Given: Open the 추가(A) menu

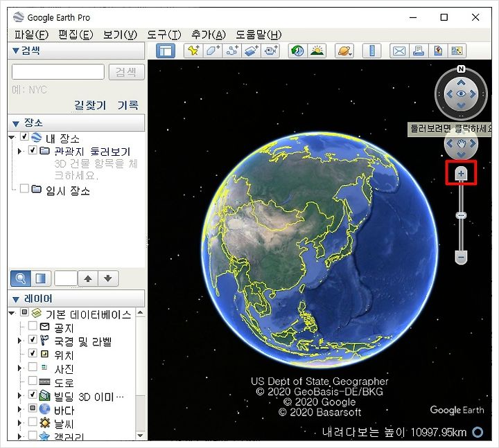Looking at the screenshot, I should [x=209, y=35].
